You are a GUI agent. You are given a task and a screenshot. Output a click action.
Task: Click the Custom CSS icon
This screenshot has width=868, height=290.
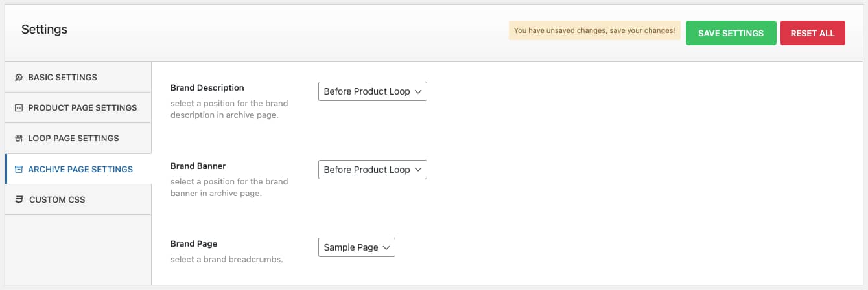pos(19,199)
